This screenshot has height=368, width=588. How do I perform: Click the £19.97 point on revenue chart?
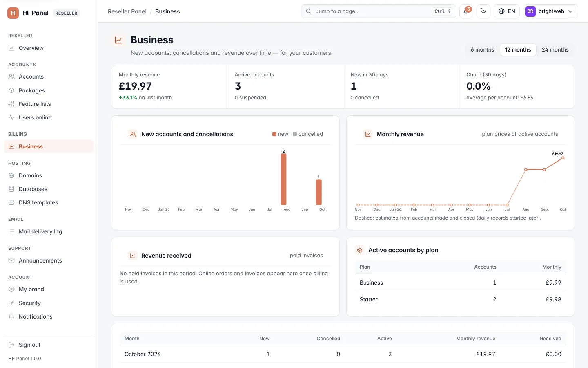click(x=563, y=158)
